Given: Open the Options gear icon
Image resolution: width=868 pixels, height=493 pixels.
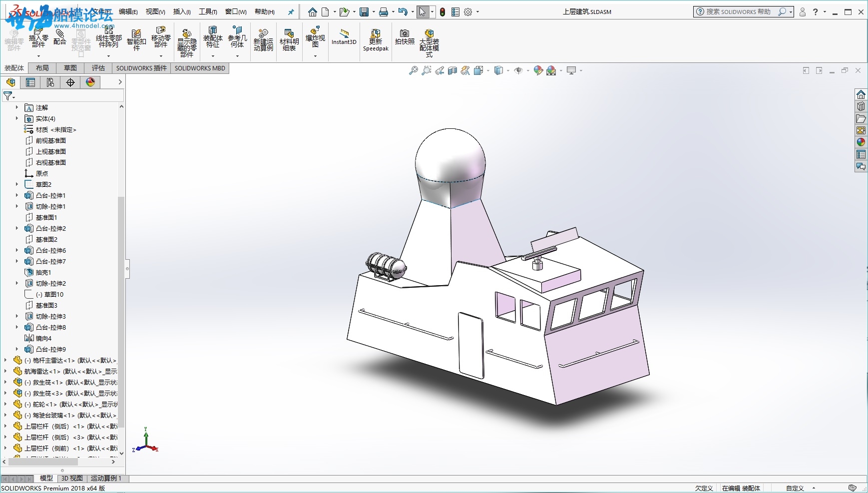Looking at the screenshot, I should 468,12.
